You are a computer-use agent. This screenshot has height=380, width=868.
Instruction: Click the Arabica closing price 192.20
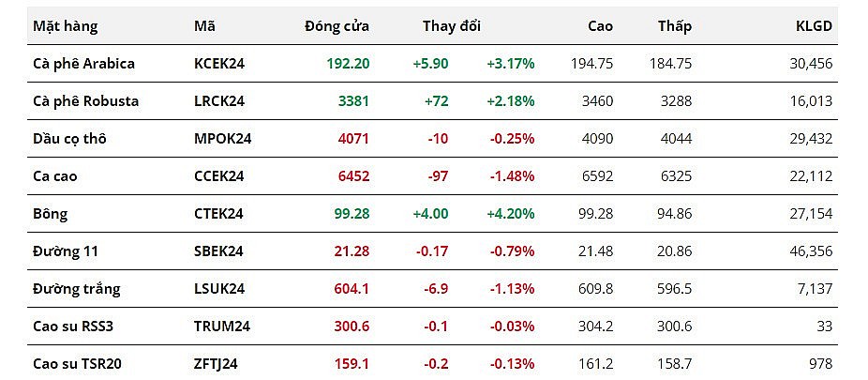(x=347, y=64)
